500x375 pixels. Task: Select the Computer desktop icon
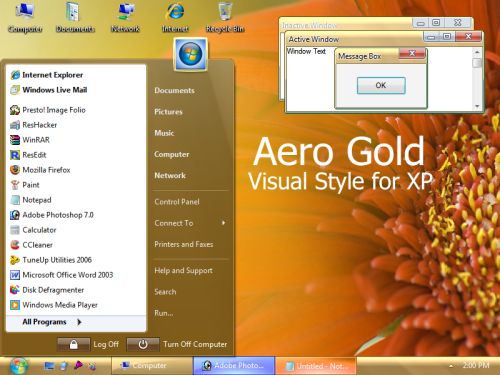[25, 17]
